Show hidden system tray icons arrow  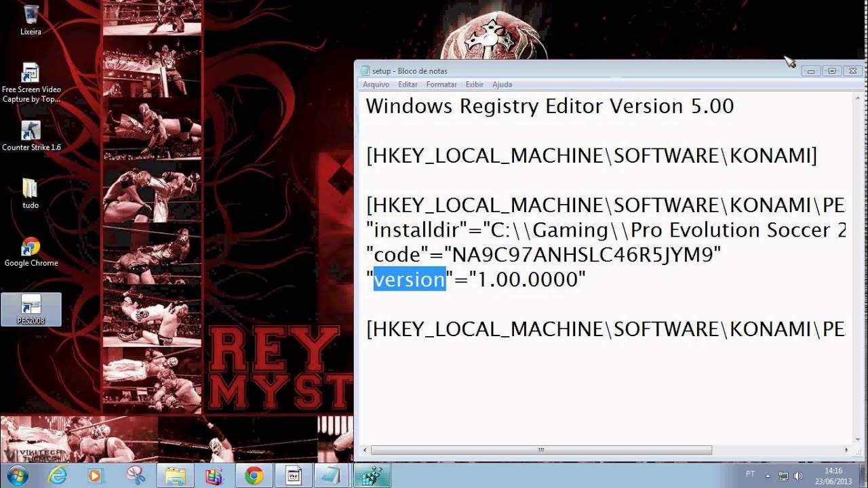(768, 476)
